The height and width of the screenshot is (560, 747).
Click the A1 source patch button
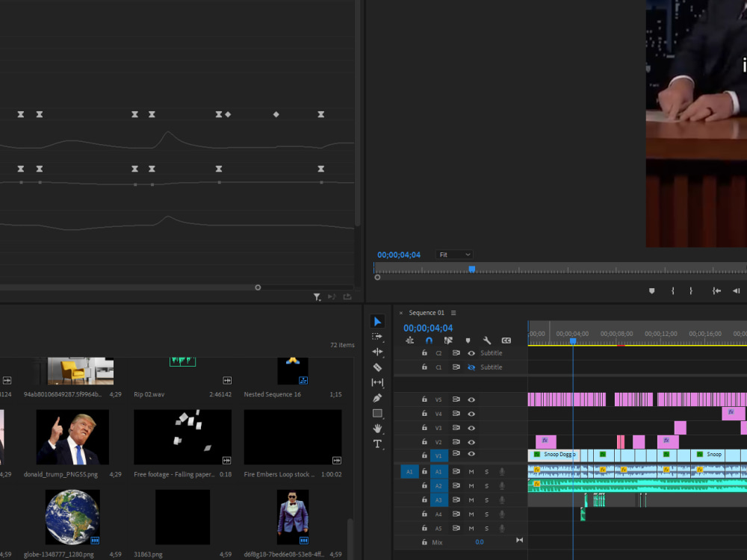pyautogui.click(x=409, y=471)
